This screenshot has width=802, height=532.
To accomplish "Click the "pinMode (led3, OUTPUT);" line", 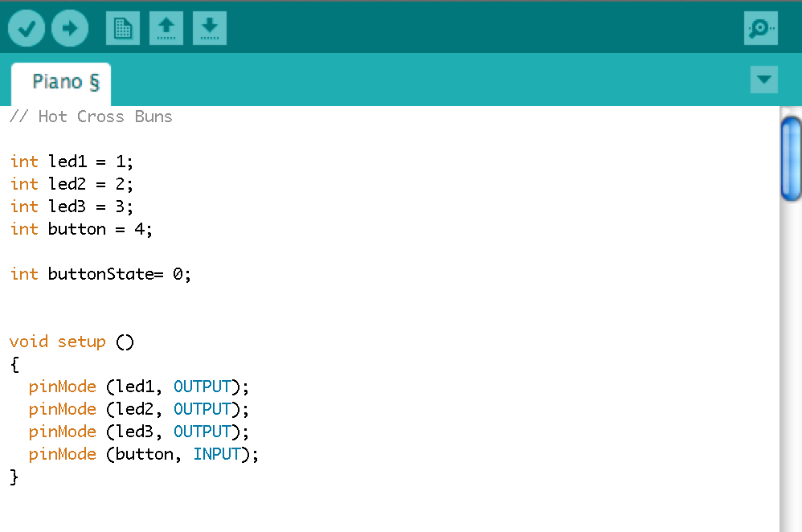I will (138, 432).
